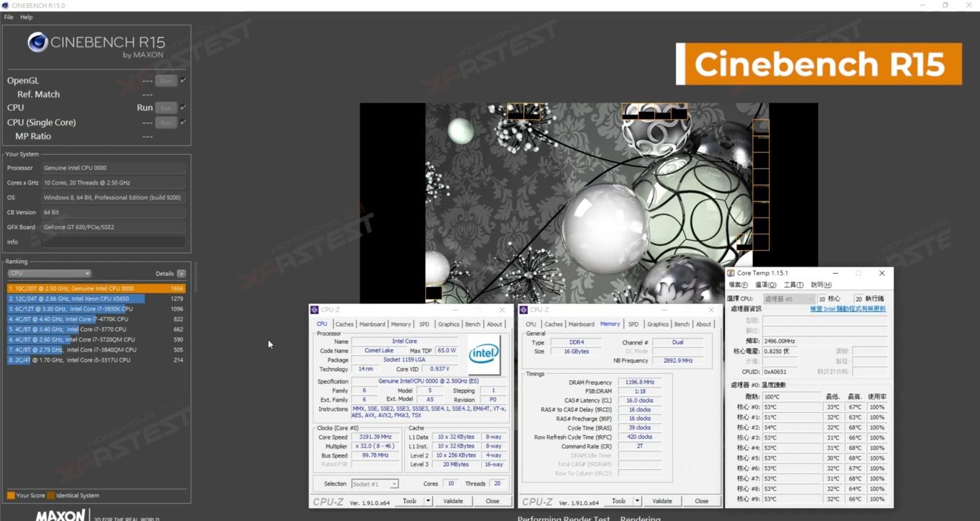Select Graphics tab in the CPU-Z memory window
980x521 pixels.
[658, 324]
